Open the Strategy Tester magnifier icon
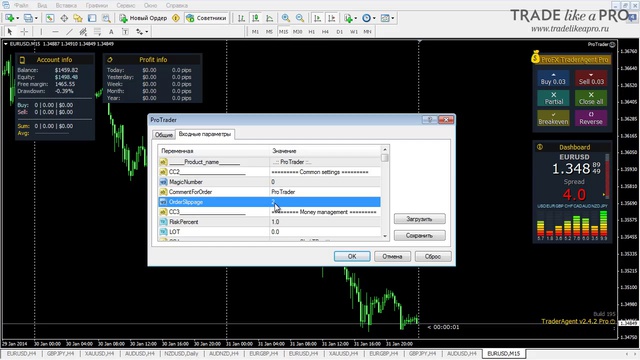The height and width of the screenshot is (360, 640). 106,18
